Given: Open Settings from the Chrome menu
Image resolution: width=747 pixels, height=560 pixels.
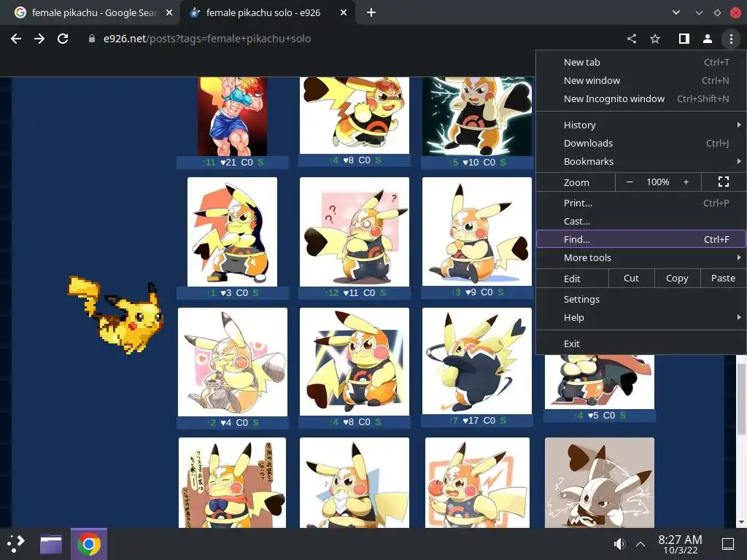Looking at the screenshot, I should (641, 299).
